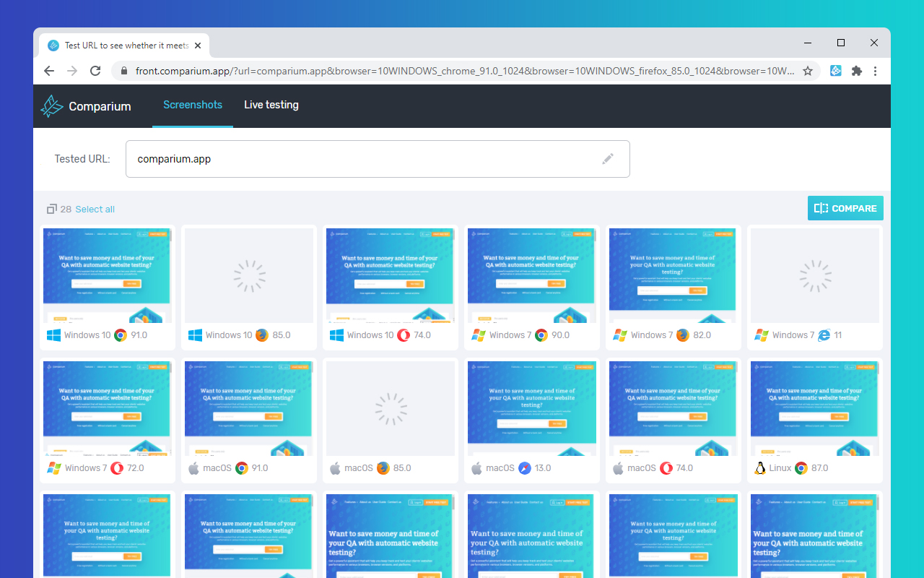
Task: Edit the tested URL using the pencil icon
Action: pyautogui.click(x=609, y=158)
